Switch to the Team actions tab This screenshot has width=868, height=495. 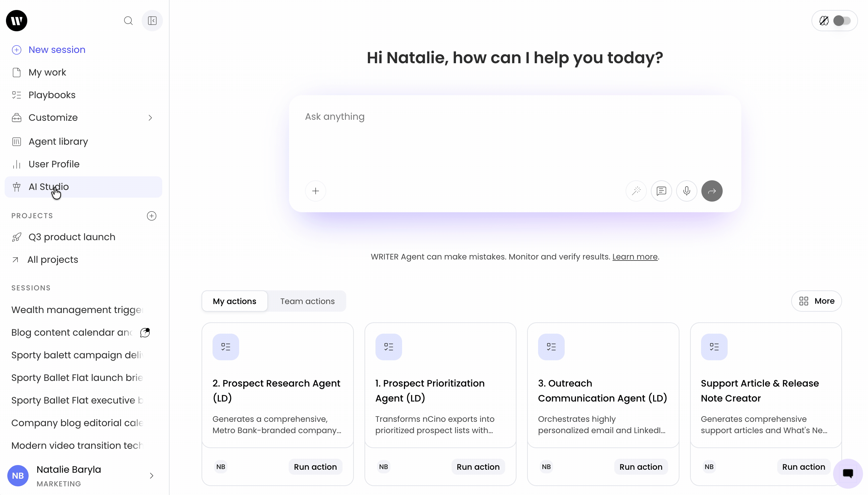pyautogui.click(x=308, y=301)
